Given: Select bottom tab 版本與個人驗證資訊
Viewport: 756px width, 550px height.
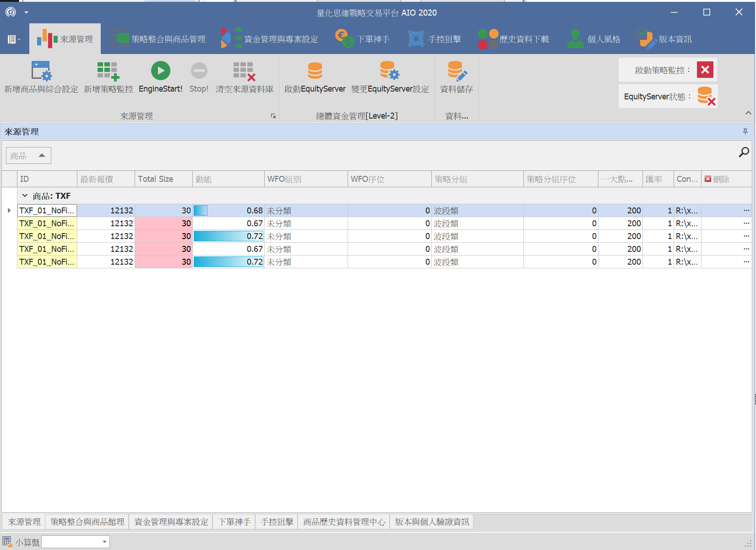Looking at the screenshot, I should [432, 522].
